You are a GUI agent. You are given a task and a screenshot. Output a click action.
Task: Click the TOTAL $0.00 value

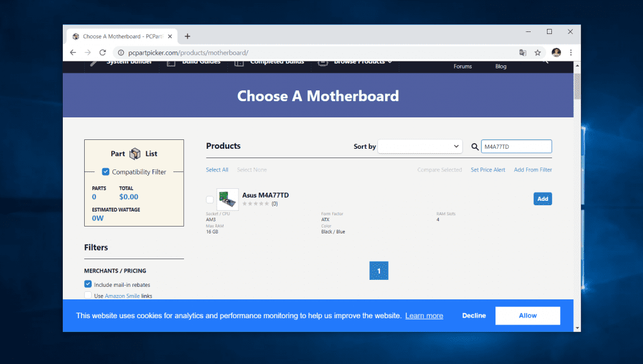point(129,197)
